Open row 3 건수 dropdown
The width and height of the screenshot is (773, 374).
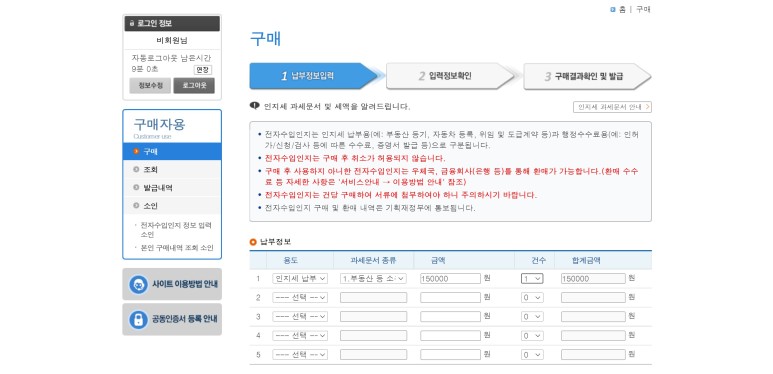tap(532, 316)
